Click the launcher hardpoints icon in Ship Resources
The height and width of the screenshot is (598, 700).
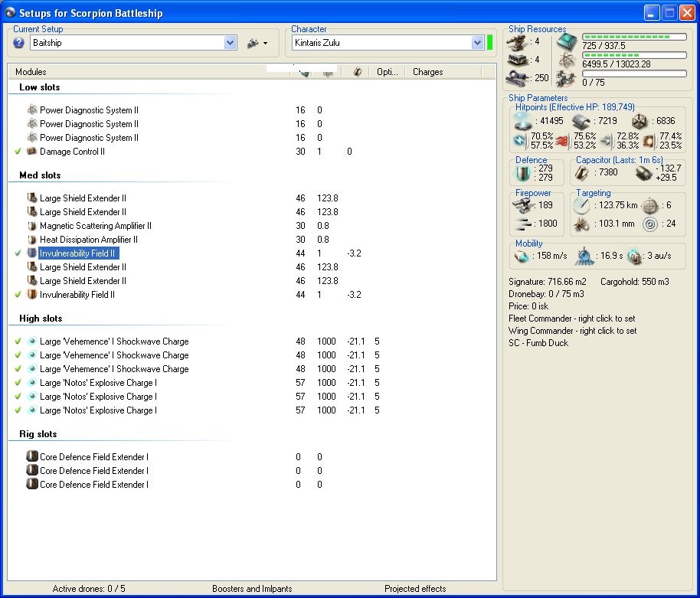(x=518, y=60)
